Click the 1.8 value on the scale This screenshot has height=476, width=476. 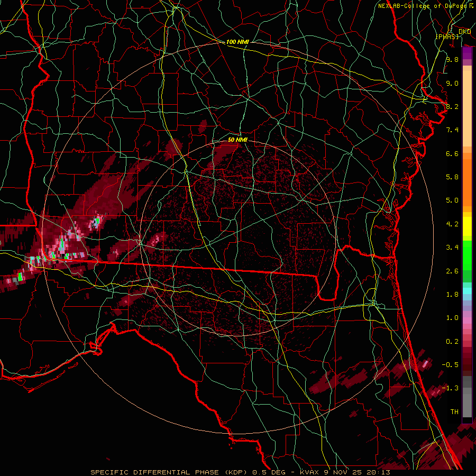coord(452,295)
